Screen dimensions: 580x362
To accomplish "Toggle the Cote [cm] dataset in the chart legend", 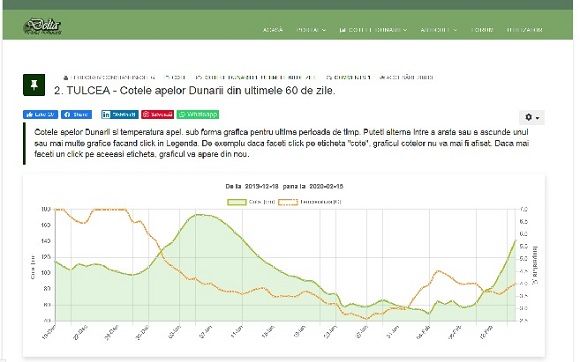I will pos(251,202).
